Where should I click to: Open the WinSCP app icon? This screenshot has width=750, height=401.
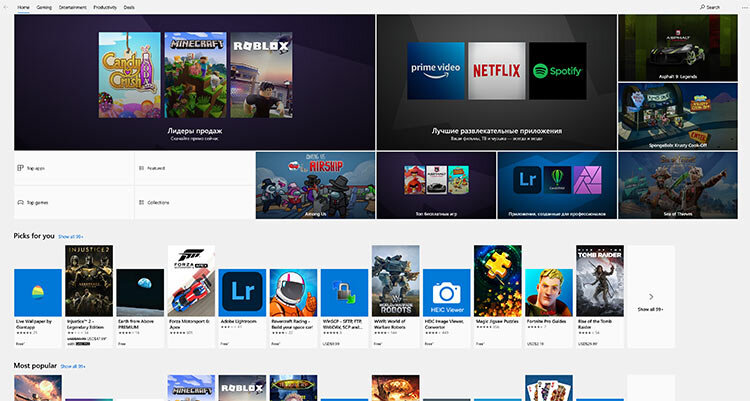(344, 292)
